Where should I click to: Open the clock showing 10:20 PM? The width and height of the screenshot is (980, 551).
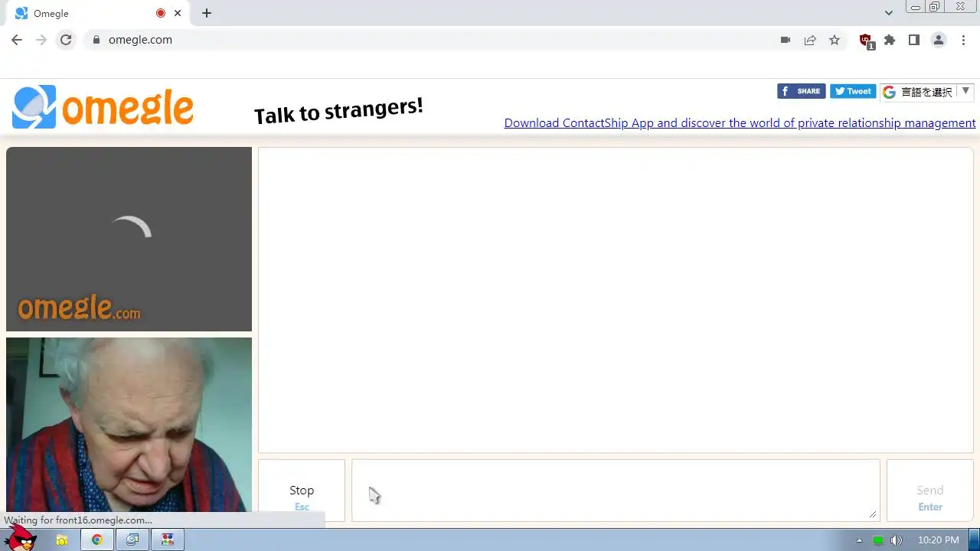938,540
